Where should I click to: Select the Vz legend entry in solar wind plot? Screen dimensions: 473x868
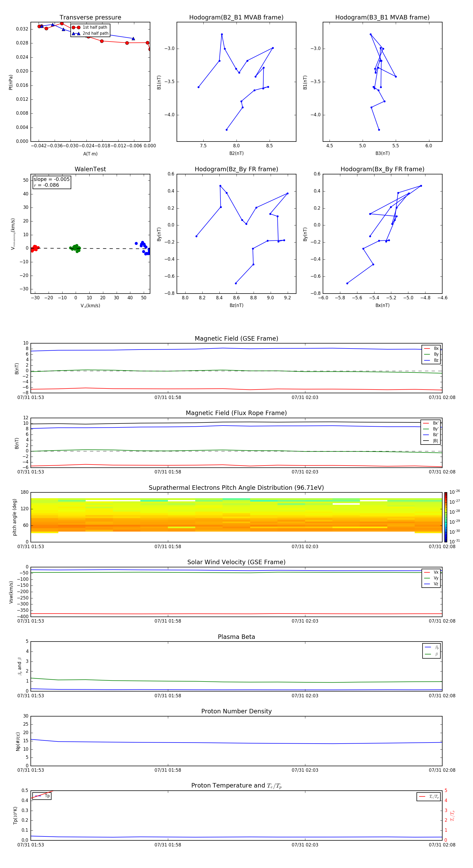[x=431, y=584]
